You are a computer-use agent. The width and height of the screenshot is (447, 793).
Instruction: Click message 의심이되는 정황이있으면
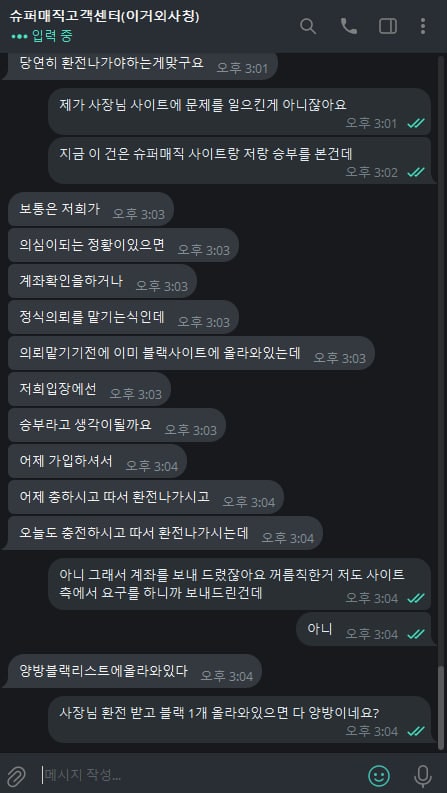pos(123,245)
